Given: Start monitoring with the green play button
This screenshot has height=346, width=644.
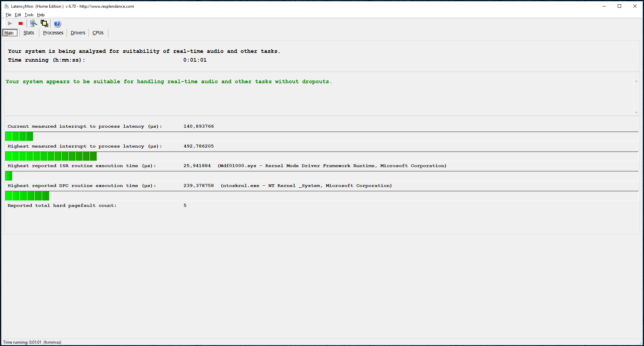Looking at the screenshot, I should pyautogui.click(x=10, y=24).
